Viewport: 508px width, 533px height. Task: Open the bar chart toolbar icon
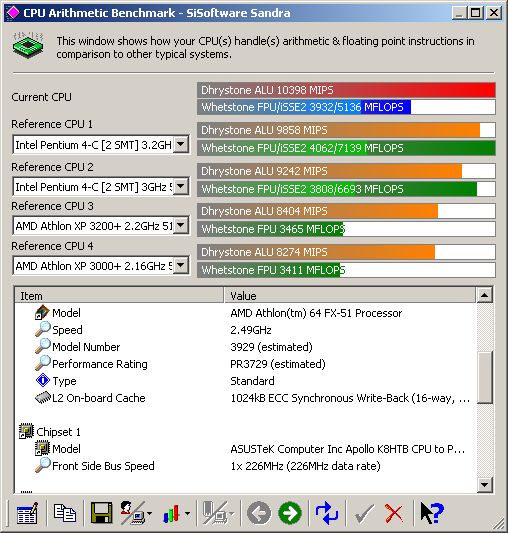click(171, 513)
